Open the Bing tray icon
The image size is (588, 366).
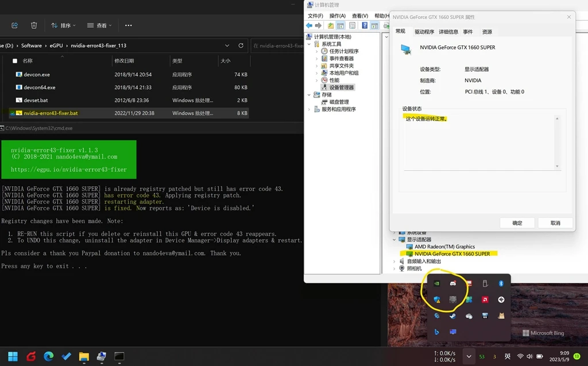(437, 332)
